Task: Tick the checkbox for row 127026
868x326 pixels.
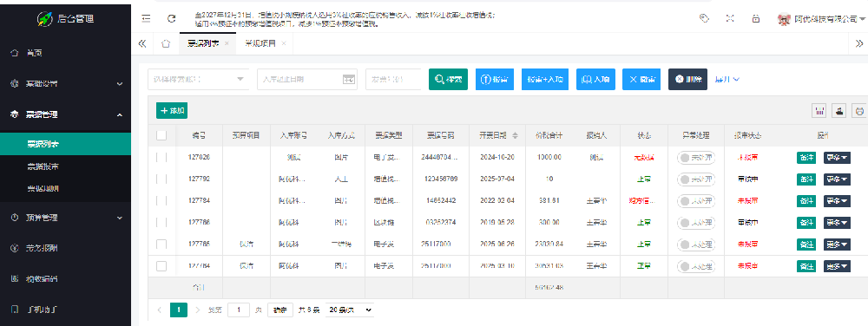Action: coord(161,158)
